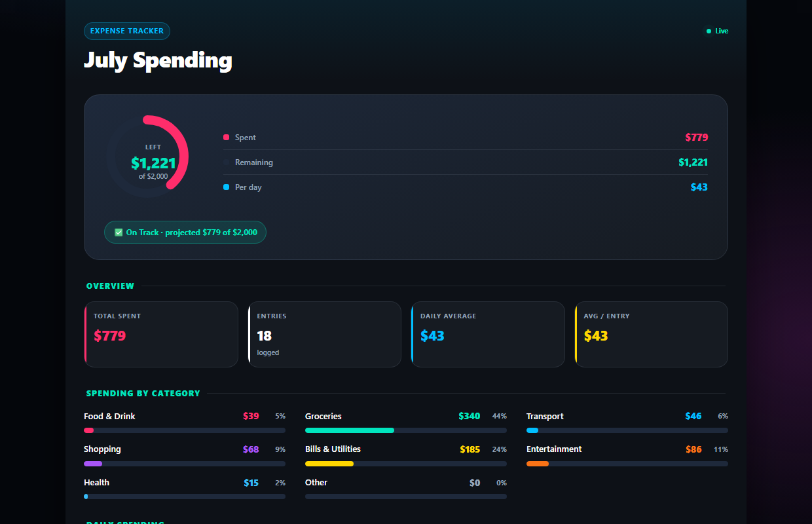Click the dark Remaining legend dot

226,162
